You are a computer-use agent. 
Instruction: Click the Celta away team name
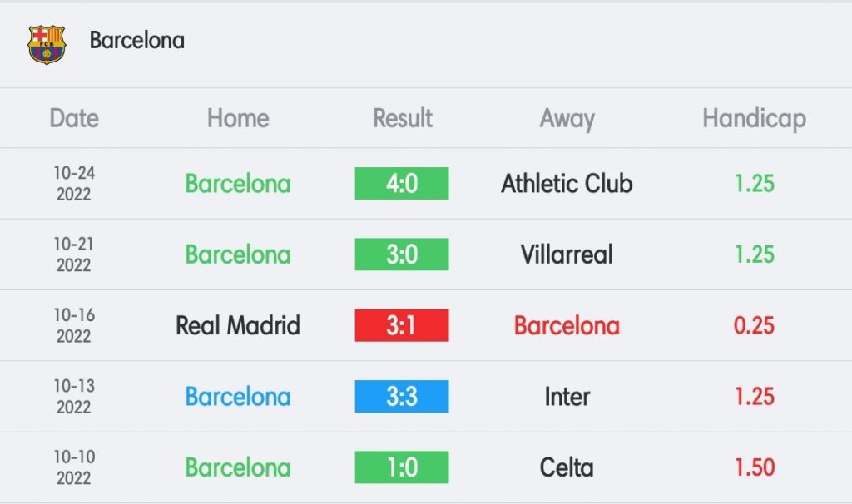tap(567, 467)
